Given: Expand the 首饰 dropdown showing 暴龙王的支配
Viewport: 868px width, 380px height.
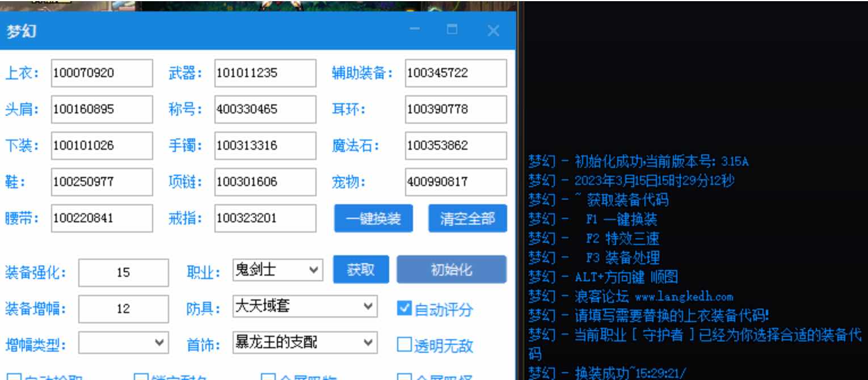Looking at the screenshot, I should coord(305,343).
